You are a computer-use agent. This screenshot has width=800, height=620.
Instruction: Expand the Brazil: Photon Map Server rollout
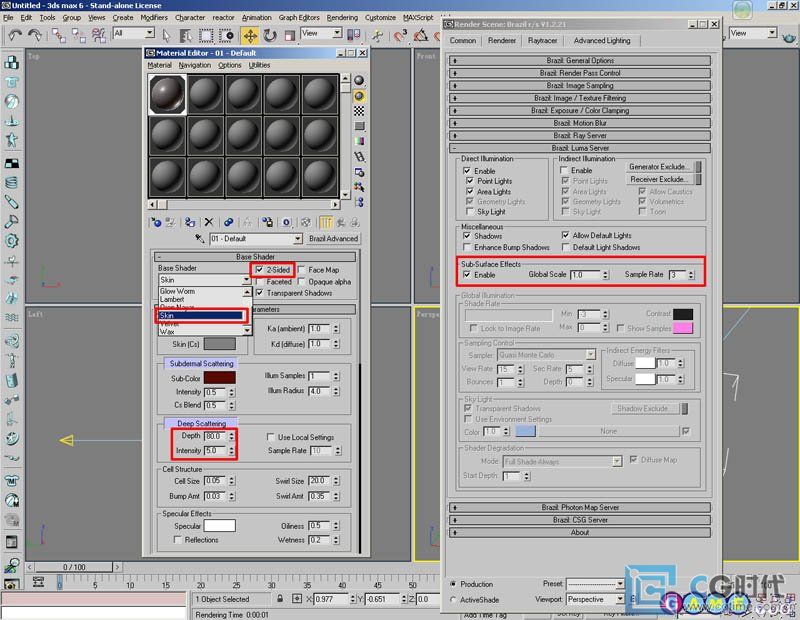(x=580, y=507)
